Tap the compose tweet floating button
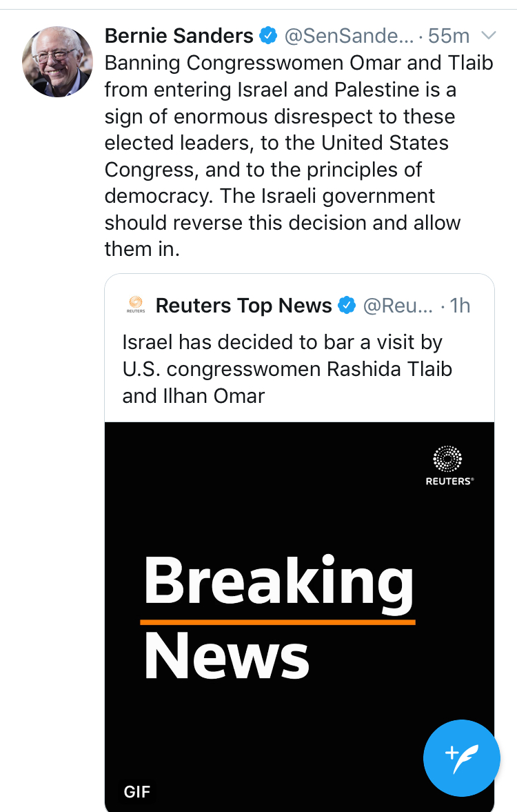The width and height of the screenshot is (517, 812). click(x=462, y=757)
